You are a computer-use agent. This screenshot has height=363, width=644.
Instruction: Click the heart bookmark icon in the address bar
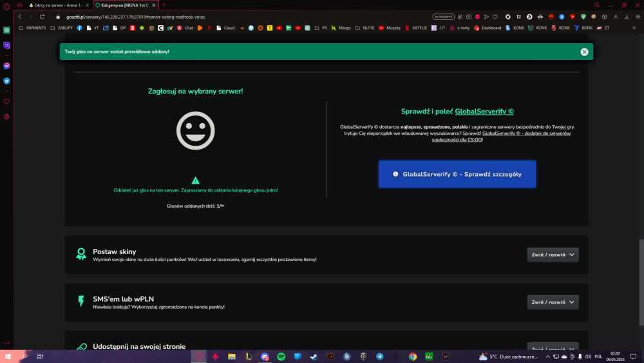click(x=495, y=17)
